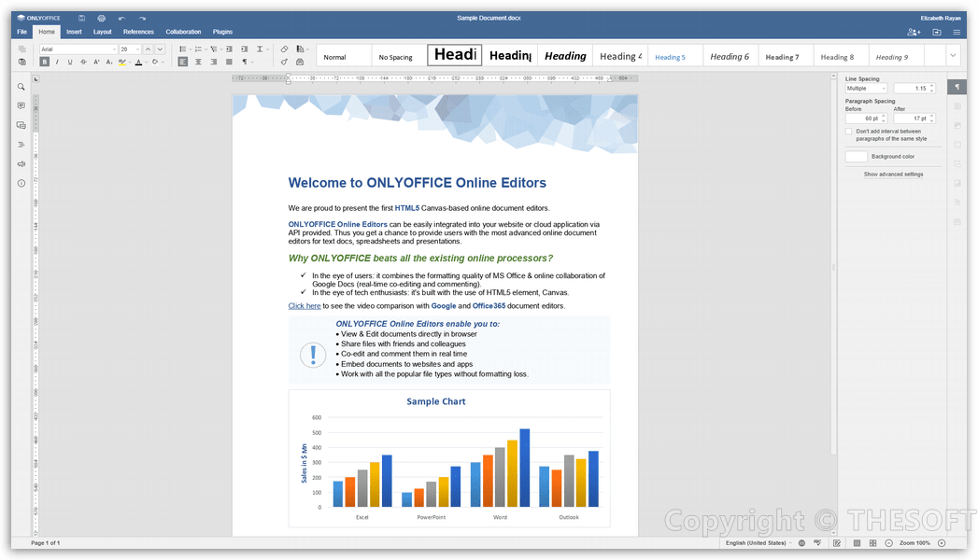978x560 pixels.
Task: Switch to the Insert ribbon tab
Action: tap(74, 31)
